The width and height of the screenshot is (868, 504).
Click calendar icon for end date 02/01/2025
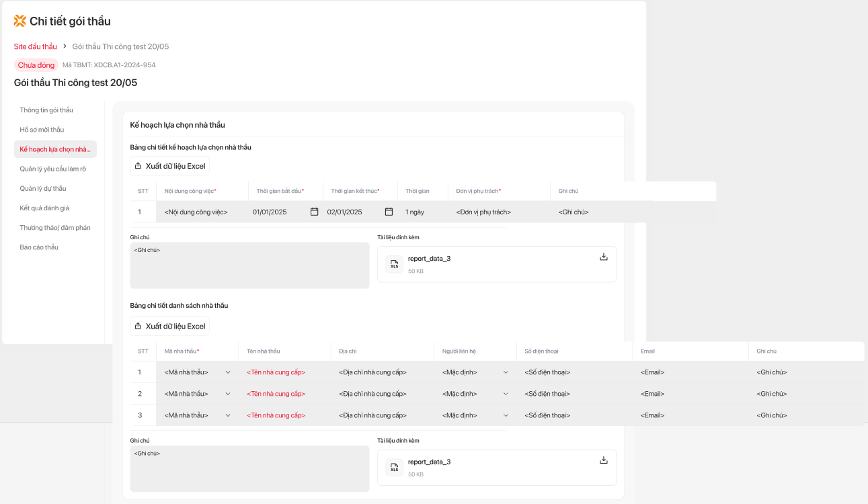[389, 212]
